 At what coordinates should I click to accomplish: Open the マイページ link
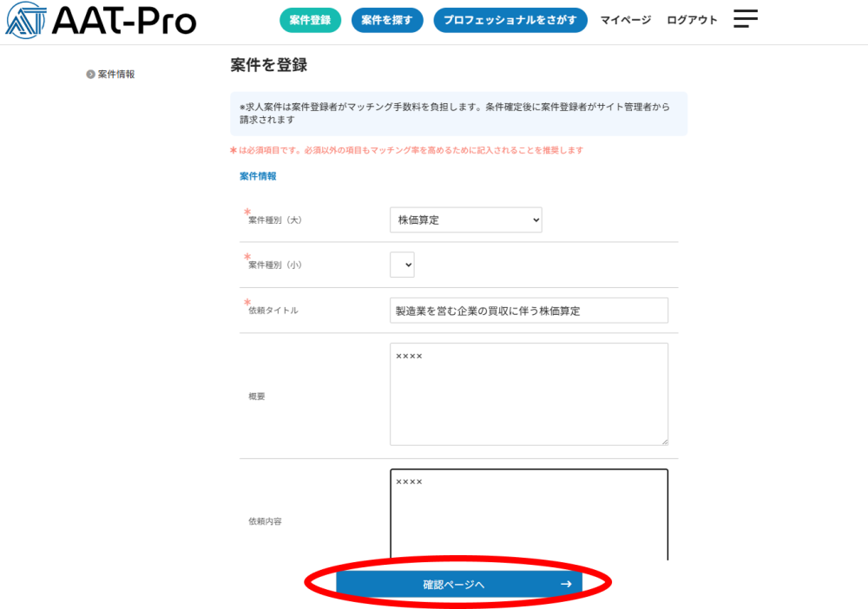click(x=625, y=20)
